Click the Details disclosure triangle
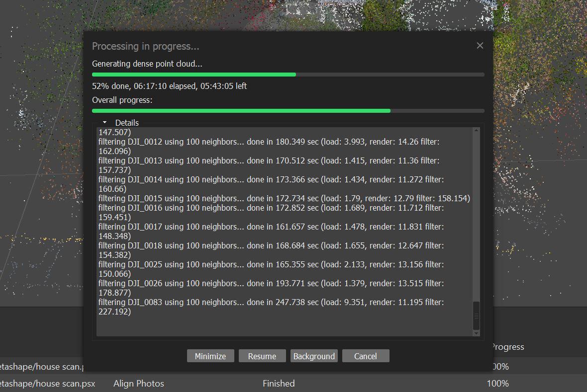 tap(104, 122)
